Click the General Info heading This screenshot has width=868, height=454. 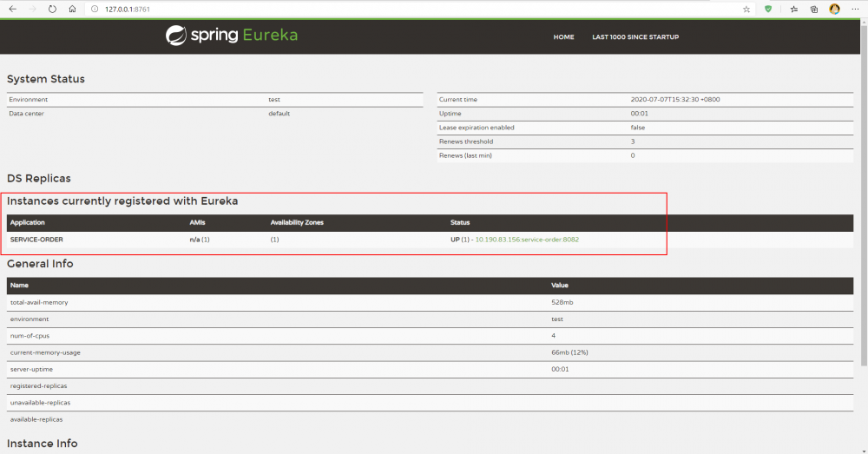tap(40, 264)
